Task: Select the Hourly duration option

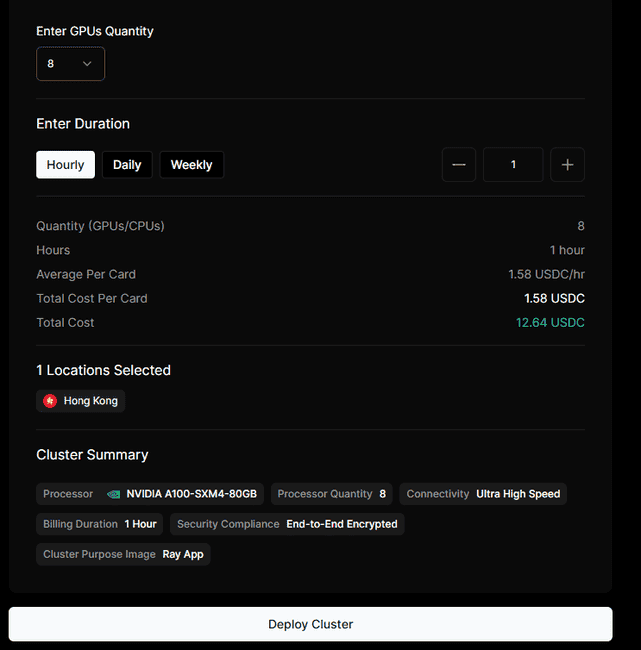Action: 66,165
